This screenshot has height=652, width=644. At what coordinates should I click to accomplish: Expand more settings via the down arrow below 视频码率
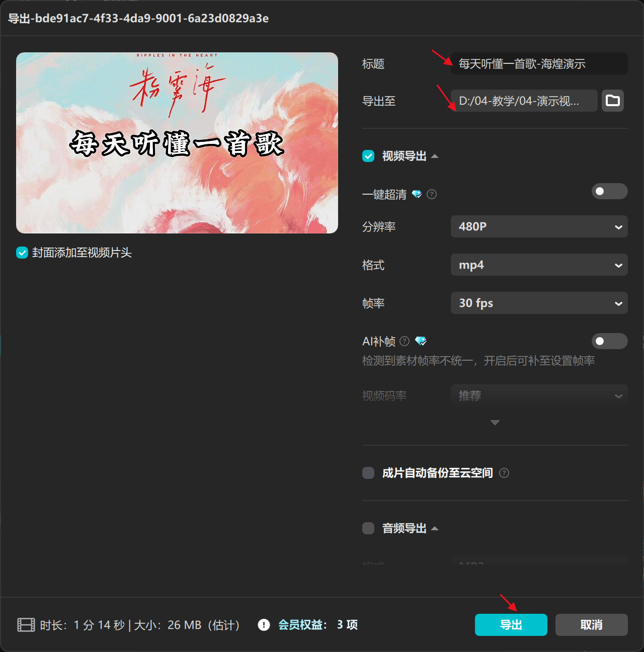pyautogui.click(x=495, y=423)
